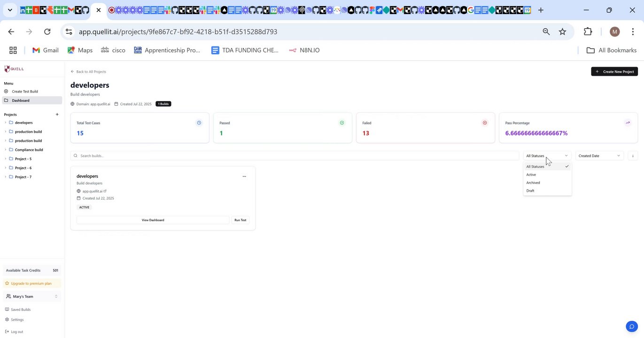Click browser back arrow
Image resolution: width=644 pixels, height=338 pixels.
click(11, 31)
